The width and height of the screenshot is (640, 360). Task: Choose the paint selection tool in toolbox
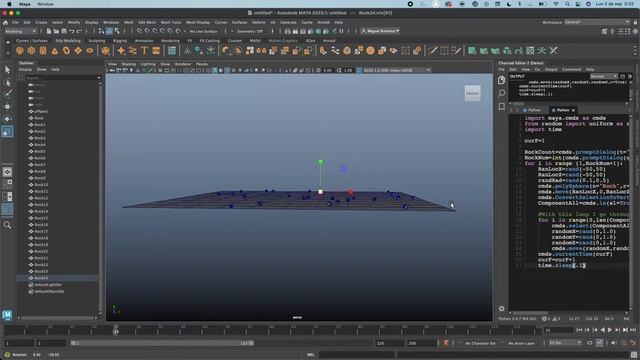point(7,94)
